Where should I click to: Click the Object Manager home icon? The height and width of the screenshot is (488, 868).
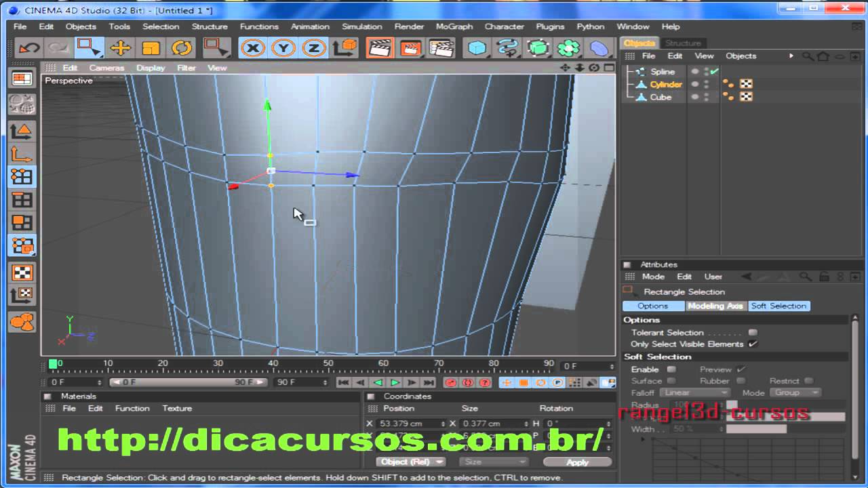(823, 56)
